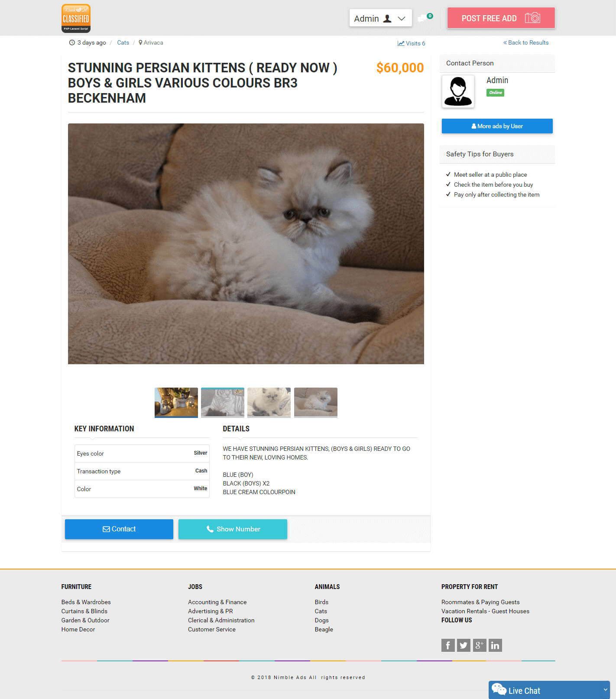Click the Twitter follow icon

[464, 645]
